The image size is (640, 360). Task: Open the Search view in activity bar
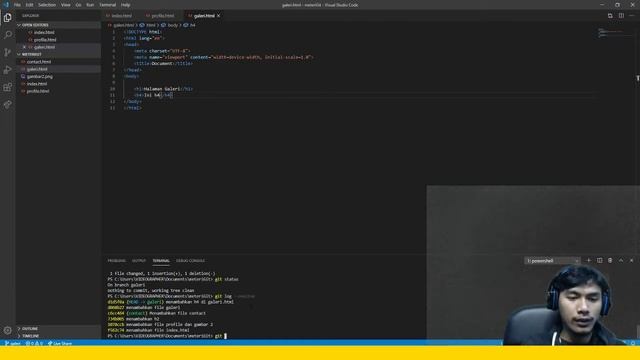click(x=7, y=35)
